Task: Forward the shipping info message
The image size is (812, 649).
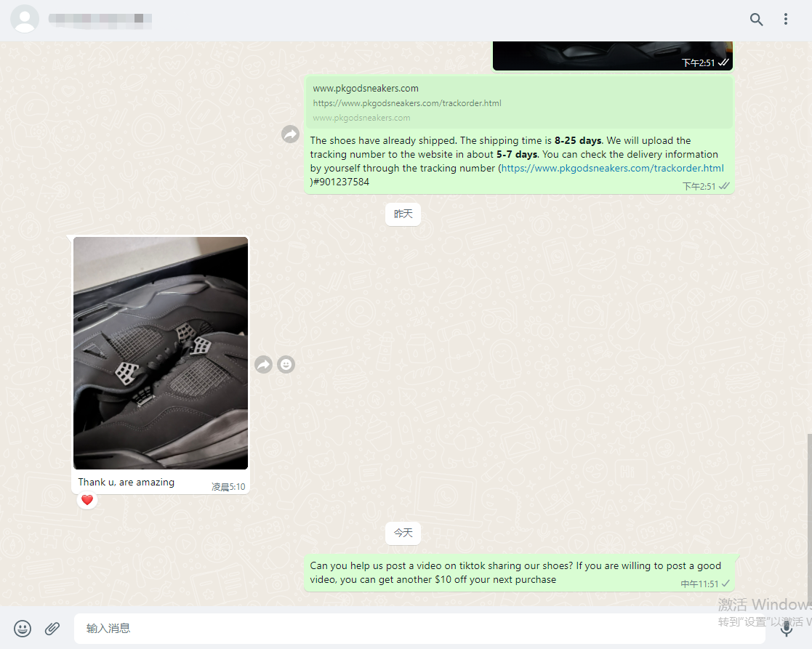Action: tap(290, 134)
